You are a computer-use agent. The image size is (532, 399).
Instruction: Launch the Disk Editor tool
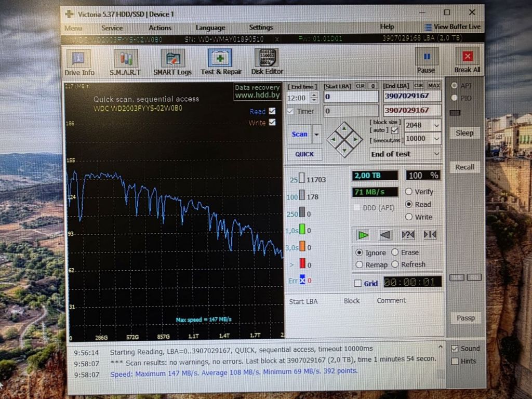click(267, 62)
